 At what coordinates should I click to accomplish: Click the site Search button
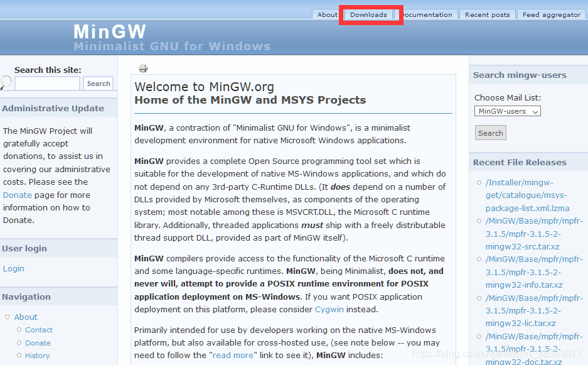click(99, 84)
